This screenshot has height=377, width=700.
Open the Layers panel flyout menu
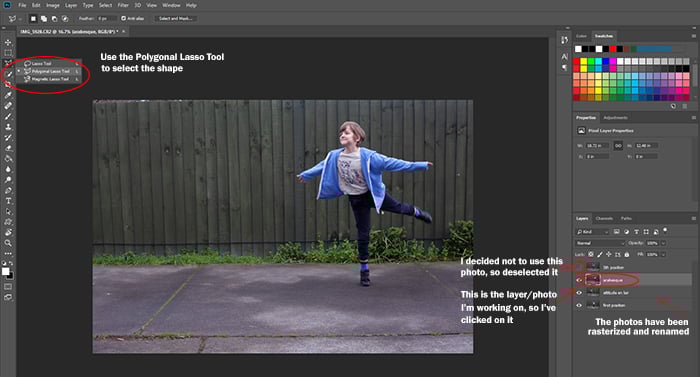click(x=694, y=218)
